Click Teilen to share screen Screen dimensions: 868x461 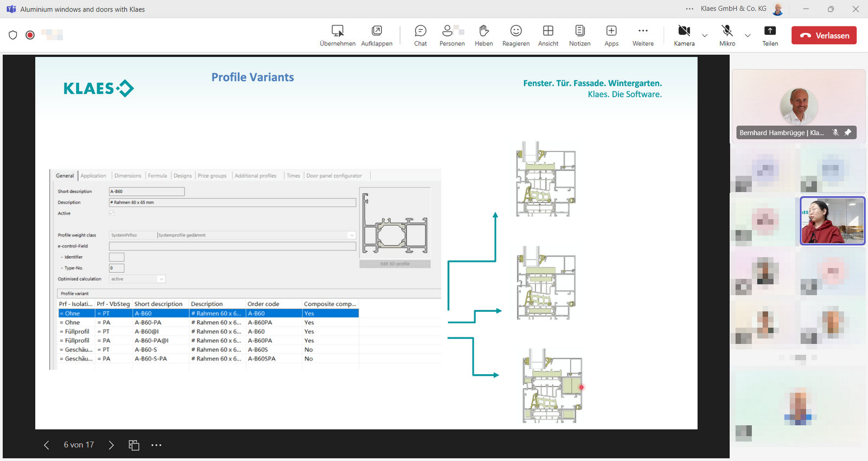click(x=770, y=35)
